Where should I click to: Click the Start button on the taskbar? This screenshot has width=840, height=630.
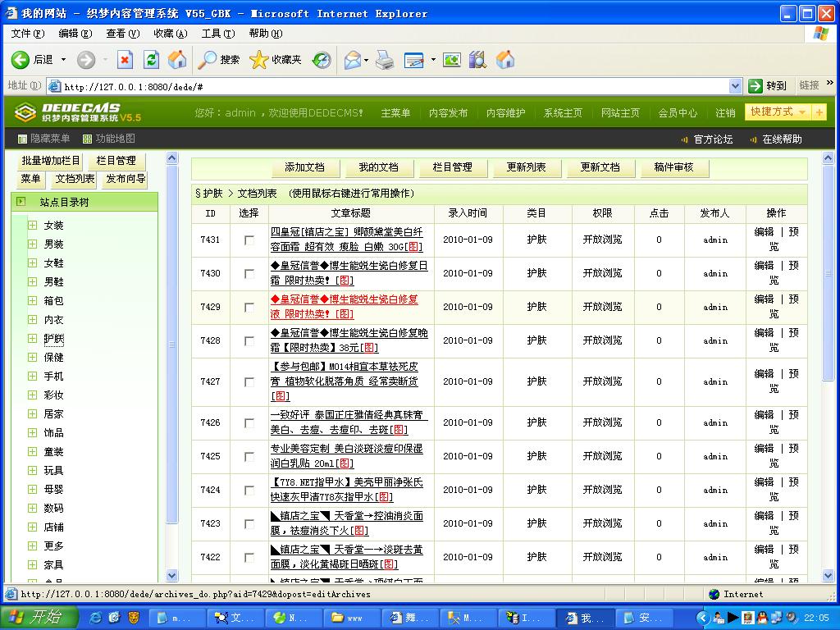tap(39, 617)
